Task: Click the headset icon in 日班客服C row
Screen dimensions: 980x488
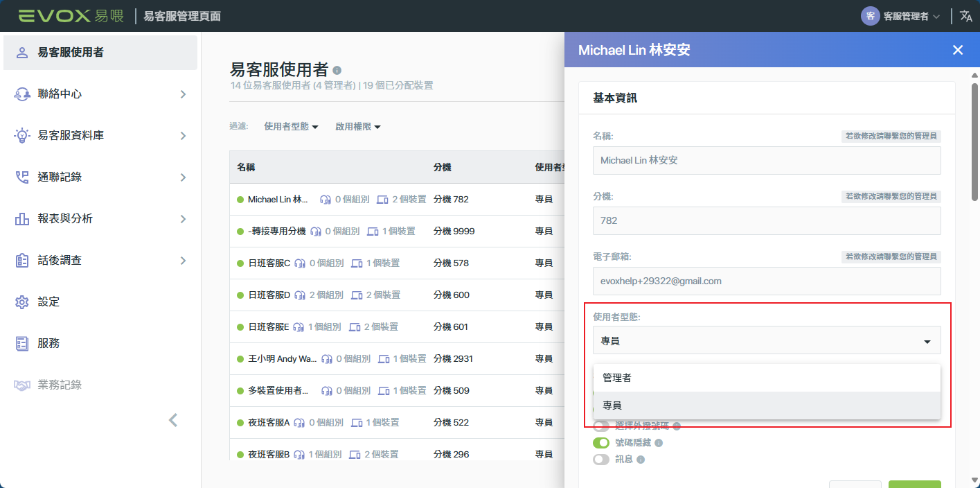Action: (300, 263)
